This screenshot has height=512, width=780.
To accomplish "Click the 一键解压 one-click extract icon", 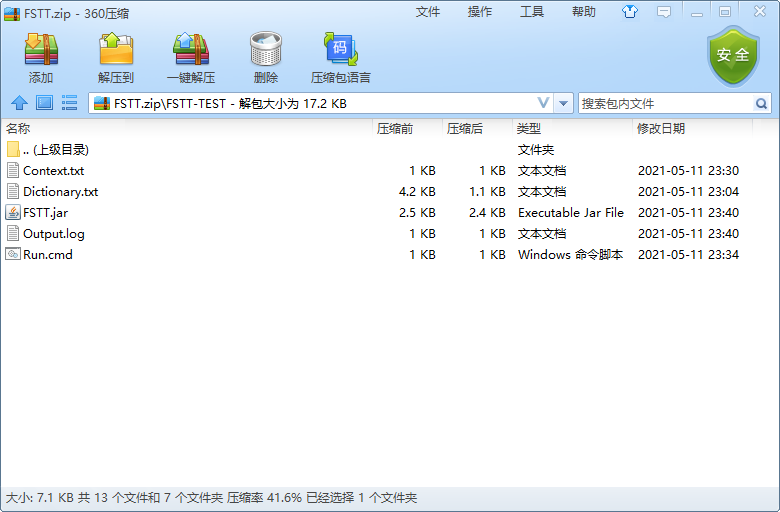I will click(191, 50).
